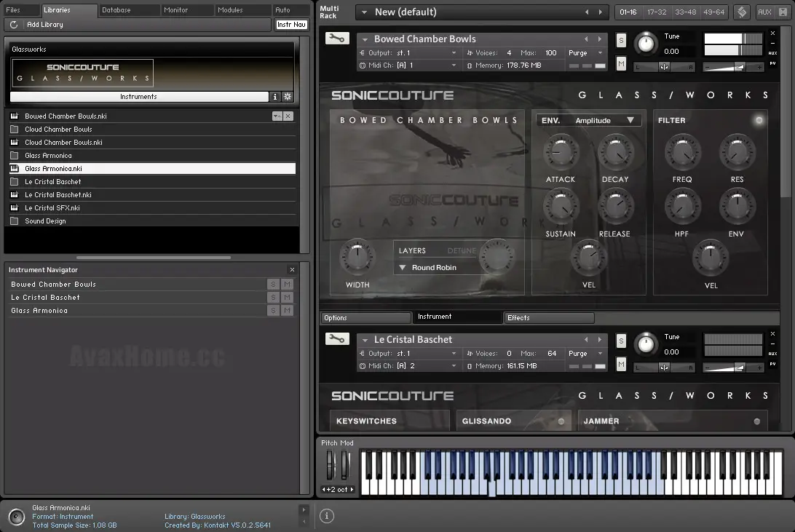Screen dimensions: 795x532
Task: Open wrench edit mode for Bowed Chamber Bowls
Action: click(337, 38)
